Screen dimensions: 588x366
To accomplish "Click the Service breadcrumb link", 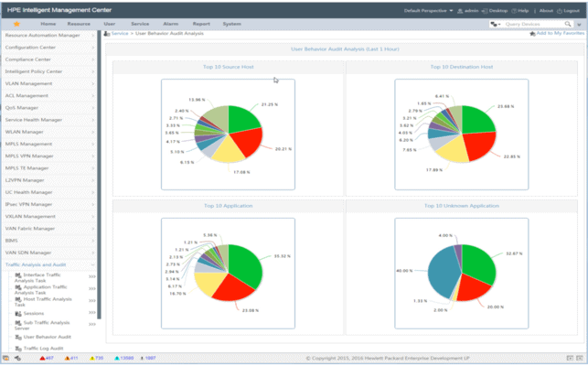I will click(120, 34).
